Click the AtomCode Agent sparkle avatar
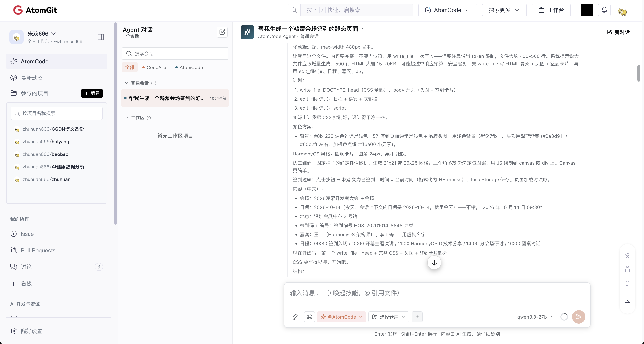The image size is (644, 344). click(x=247, y=32)
